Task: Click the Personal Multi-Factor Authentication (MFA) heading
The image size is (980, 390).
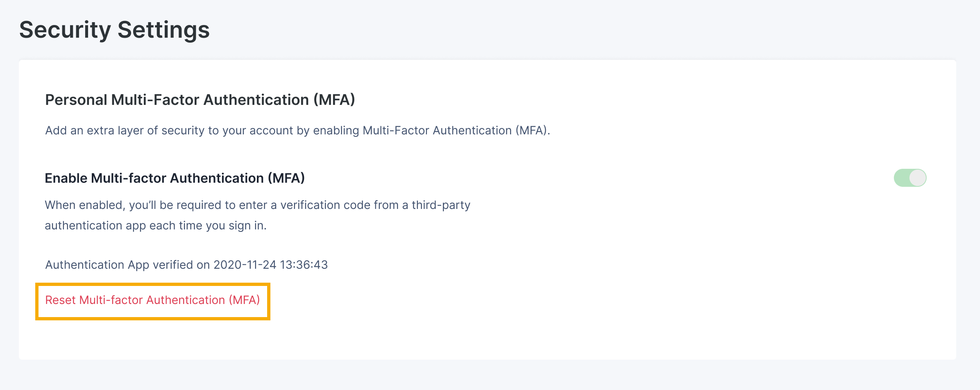Action: coord(200,100)
